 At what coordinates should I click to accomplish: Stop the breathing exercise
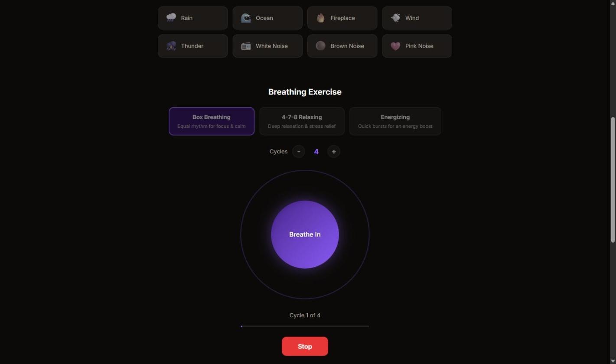coord(305,346)
